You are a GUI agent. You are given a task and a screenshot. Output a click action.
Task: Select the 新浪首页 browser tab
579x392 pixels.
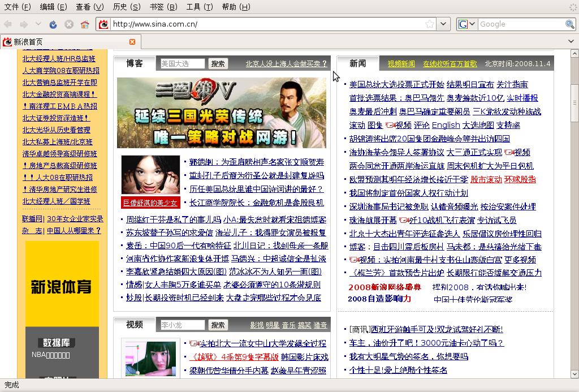click(x=70, y=42)
